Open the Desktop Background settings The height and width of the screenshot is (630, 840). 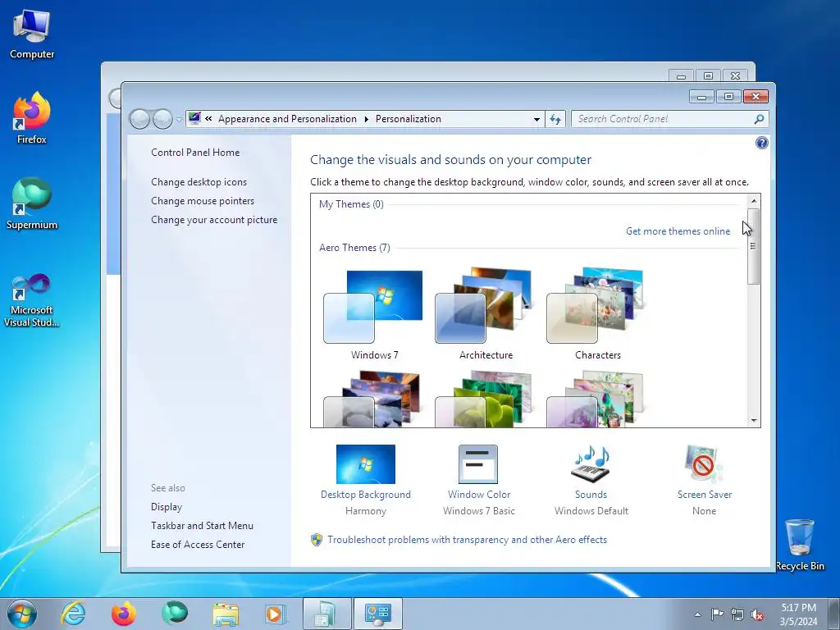click(365, 479)
